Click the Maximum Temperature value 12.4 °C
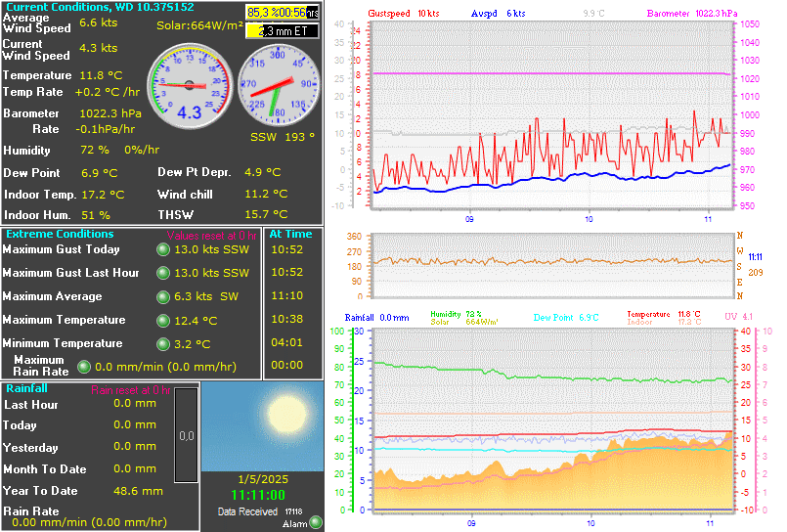 click(196, 321)
